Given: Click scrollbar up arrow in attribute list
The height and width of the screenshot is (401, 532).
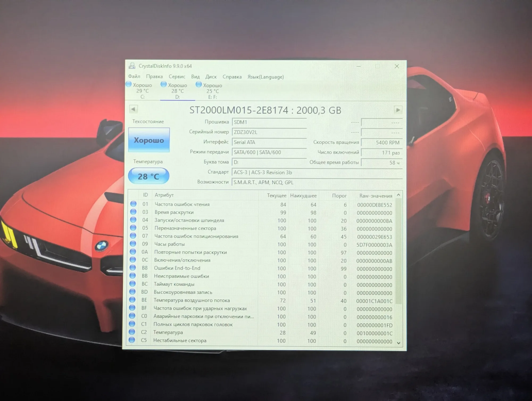Looking at the screenshot, I should (x=398, y=195).
